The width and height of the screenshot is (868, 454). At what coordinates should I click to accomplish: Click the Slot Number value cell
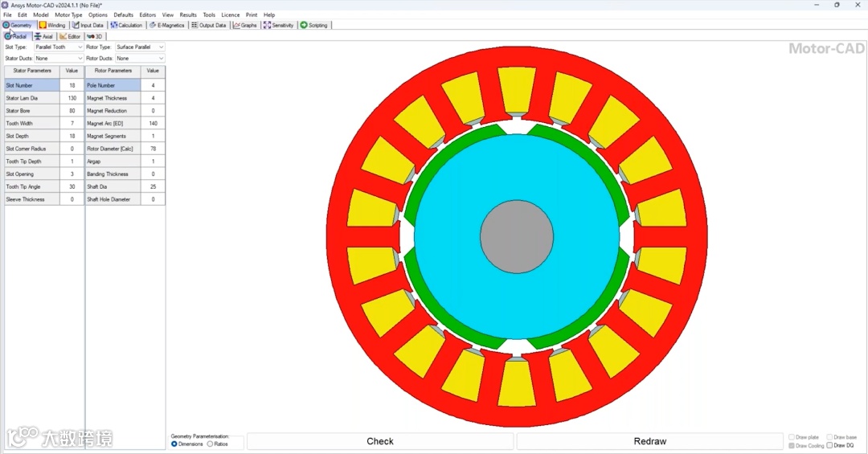[72, 85]
